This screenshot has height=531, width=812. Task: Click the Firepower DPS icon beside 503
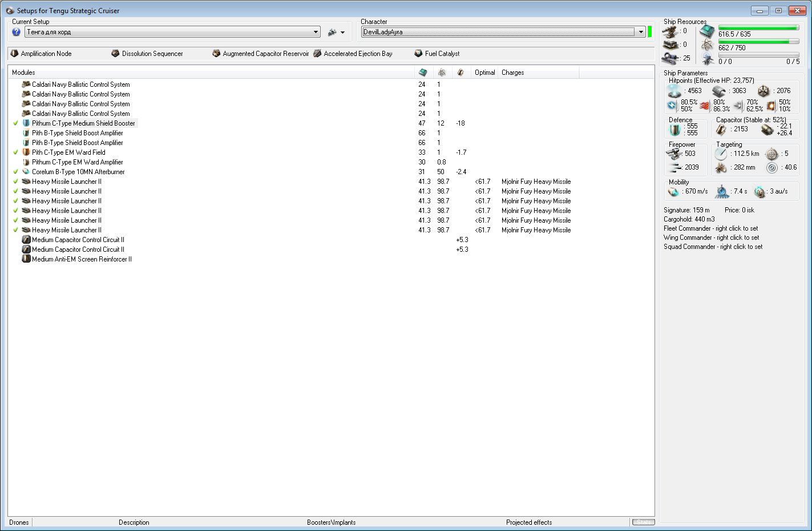coord(675,154)
